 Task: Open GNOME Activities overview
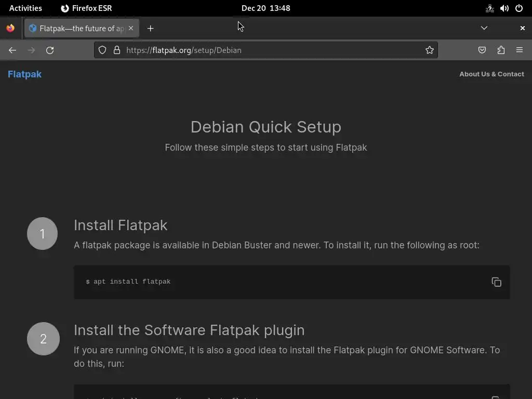point(25,8)
